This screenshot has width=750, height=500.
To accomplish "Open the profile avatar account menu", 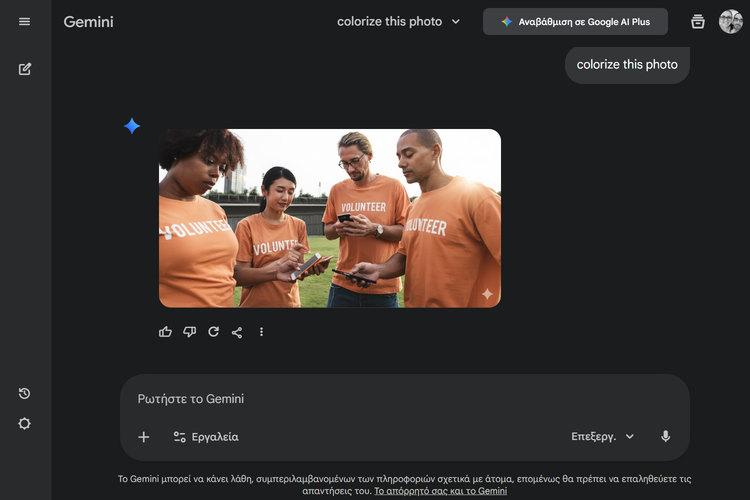I will pos(731,22).
